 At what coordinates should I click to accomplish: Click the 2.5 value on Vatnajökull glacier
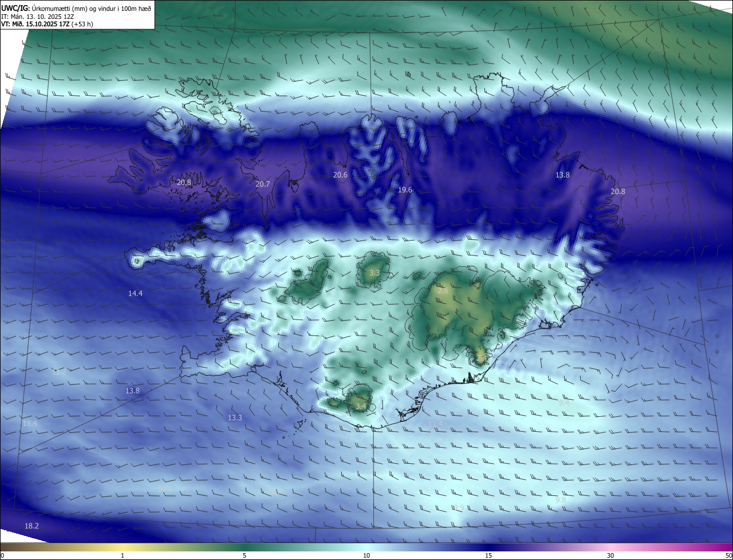[x=443, y=290]
